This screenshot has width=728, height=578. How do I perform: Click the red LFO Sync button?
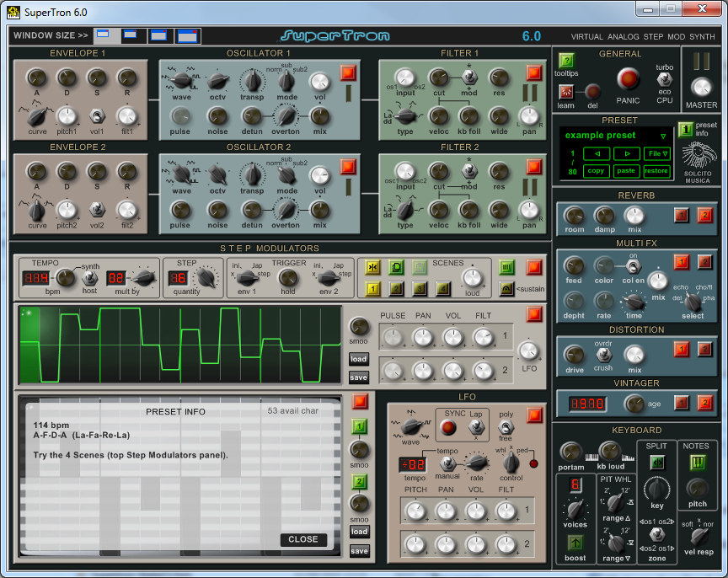pyautogui.click(x=448, y=427)
